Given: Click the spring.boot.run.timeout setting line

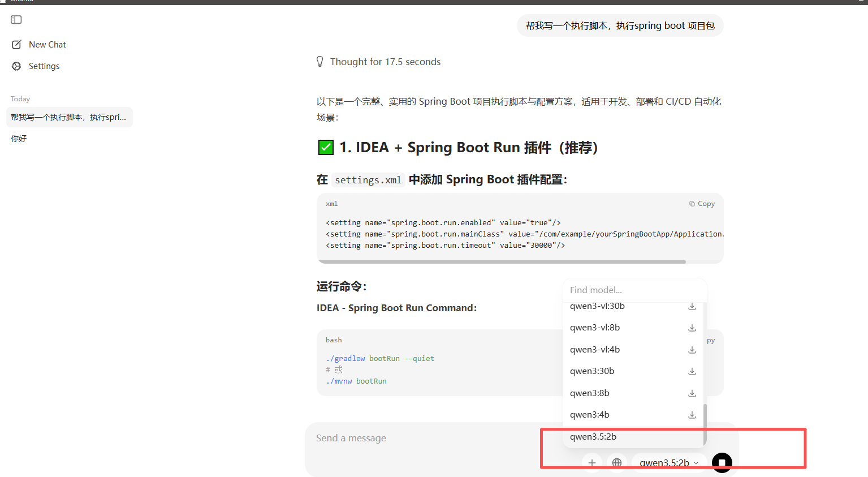Looking at the screenshot, I should click(446, 246).
